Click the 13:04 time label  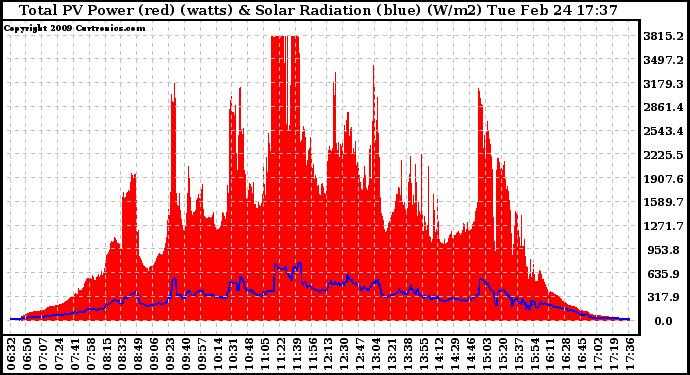tap(375, 353)
